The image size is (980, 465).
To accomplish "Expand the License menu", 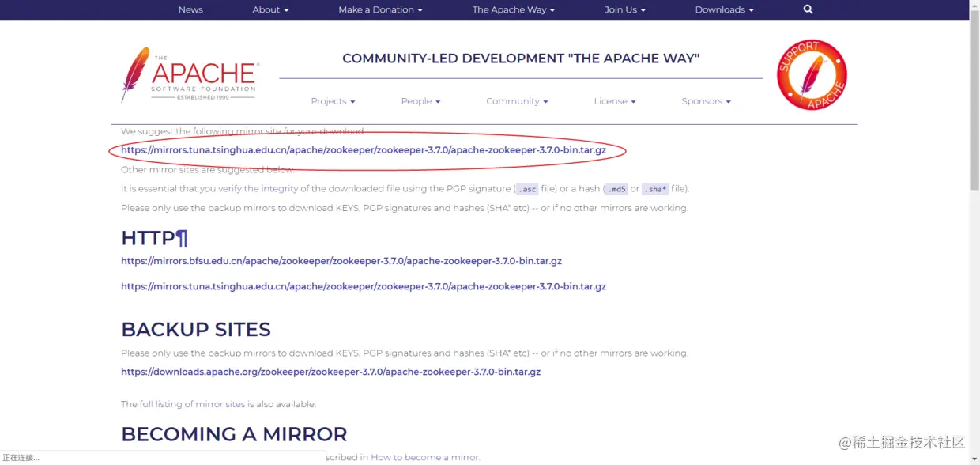I will (x=615, y=101).
